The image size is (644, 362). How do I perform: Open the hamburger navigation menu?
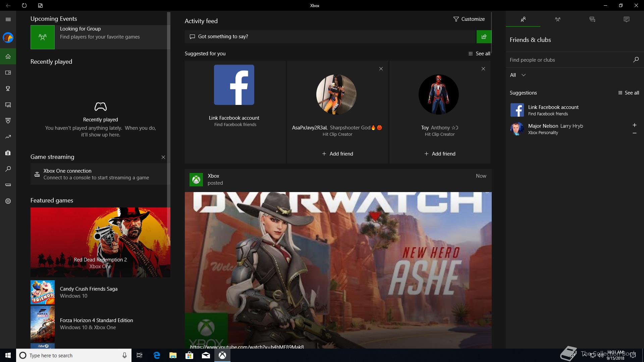click(8, 19)
